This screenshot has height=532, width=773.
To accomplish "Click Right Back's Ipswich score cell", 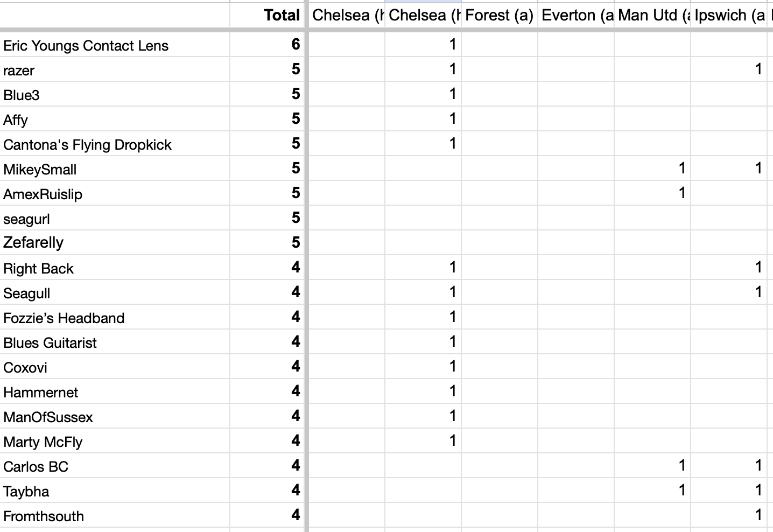I will click(x=728, y=268).
